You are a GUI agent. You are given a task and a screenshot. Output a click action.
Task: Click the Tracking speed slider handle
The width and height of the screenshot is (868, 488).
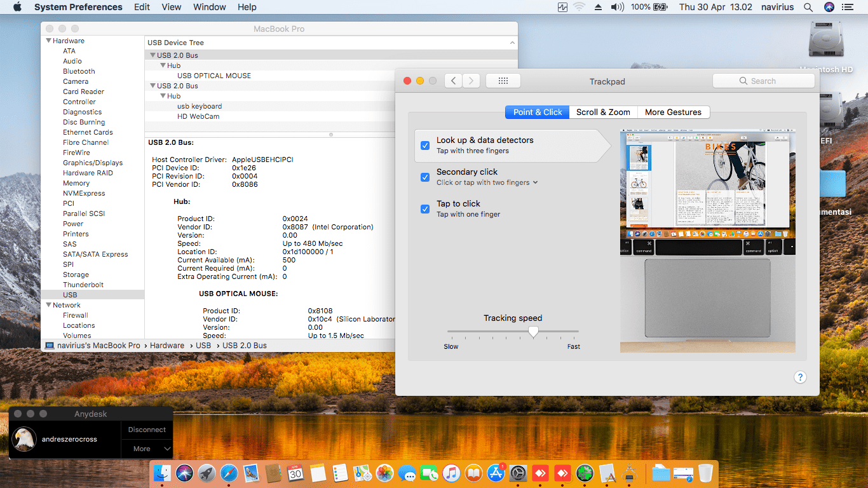[x=533, y=332]
